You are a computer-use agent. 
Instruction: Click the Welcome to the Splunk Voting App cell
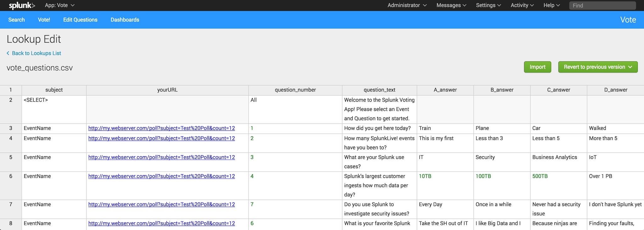click(x=380, y=109)
